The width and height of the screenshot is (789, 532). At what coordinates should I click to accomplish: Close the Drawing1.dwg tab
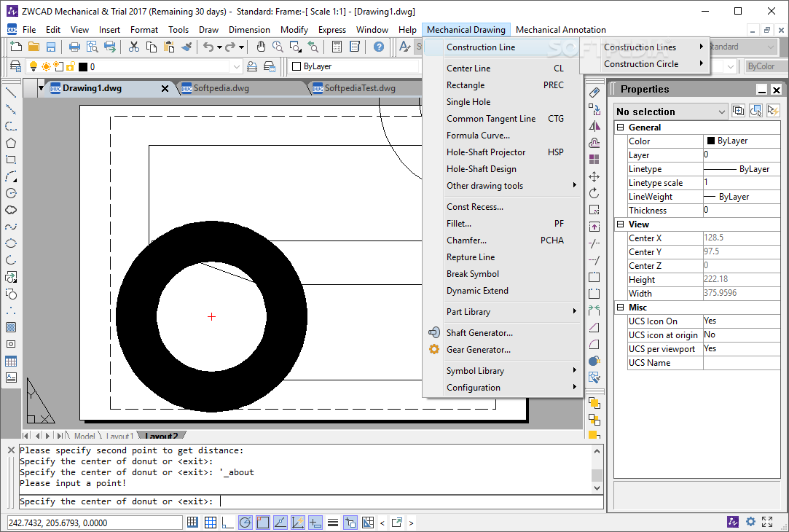[x=165, y=89]
